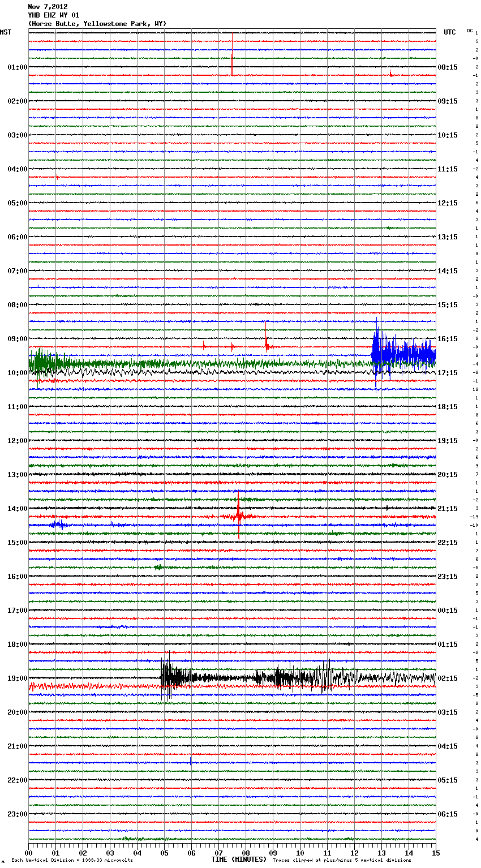Click the 17:15 UTC row label

[448, 373]
